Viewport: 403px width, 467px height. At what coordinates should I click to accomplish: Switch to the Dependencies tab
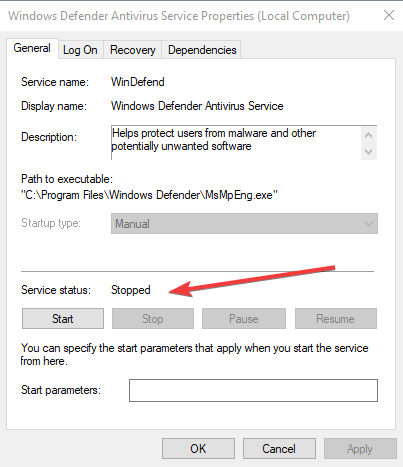coord(202,50)
